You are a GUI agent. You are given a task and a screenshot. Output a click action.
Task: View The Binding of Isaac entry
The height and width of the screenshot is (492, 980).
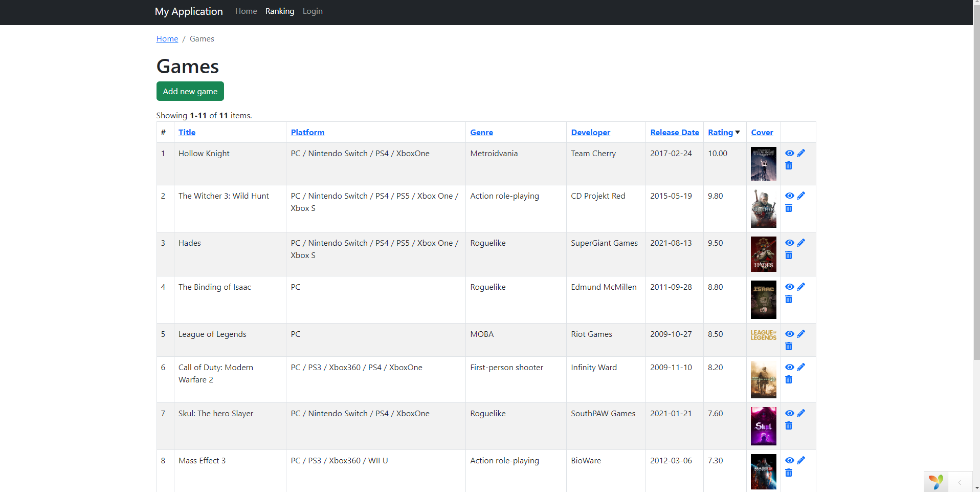coord(790,287)
